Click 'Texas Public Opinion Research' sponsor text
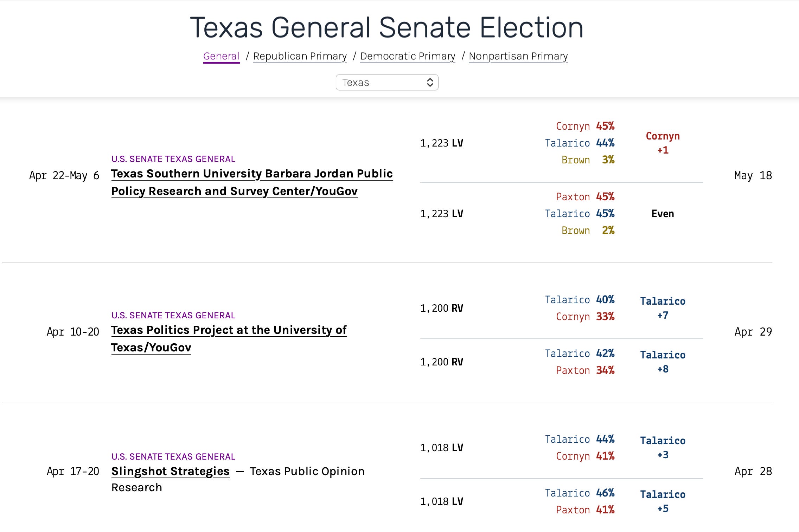This screenshot has height=532, width=799. coord(238,479)
